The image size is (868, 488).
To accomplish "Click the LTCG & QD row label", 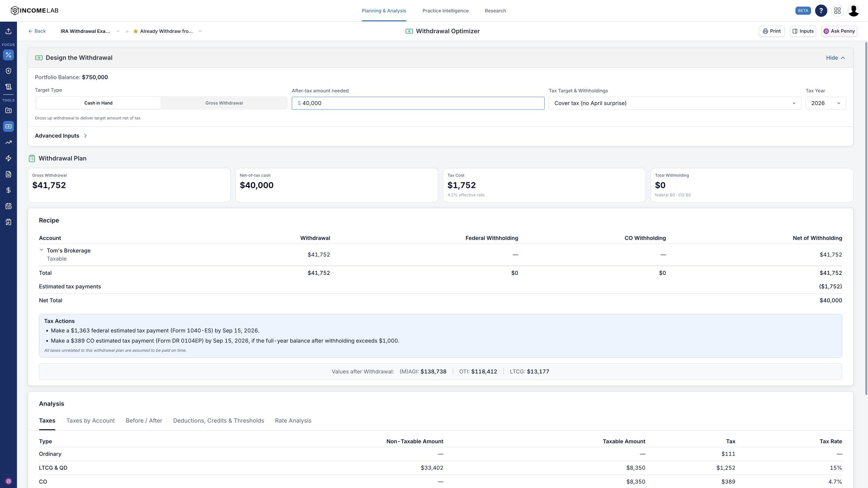I will pyautogui.click(x=53, y=468).
